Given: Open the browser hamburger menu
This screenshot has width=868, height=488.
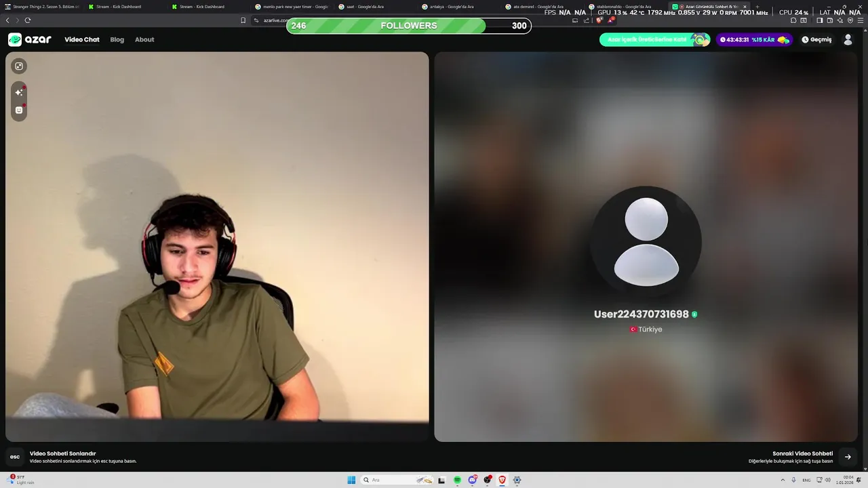Looking at the screenshot, I should pos(861,20).
